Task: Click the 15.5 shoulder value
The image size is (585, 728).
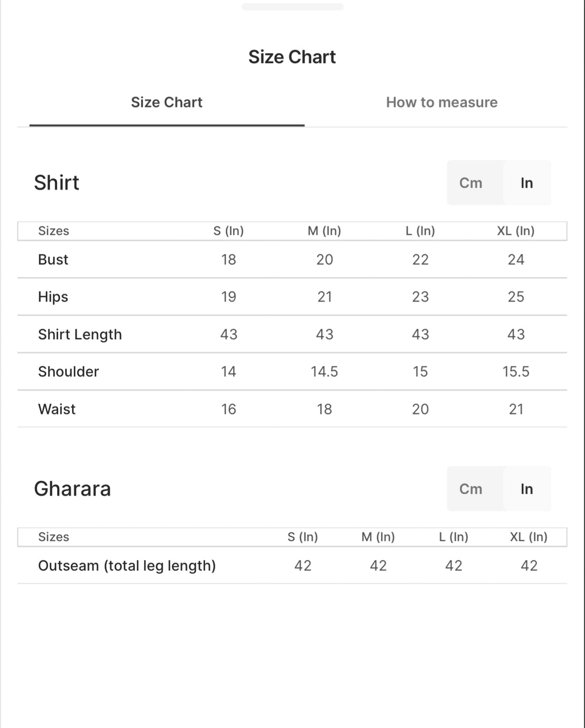Action: tap(516, 372)
